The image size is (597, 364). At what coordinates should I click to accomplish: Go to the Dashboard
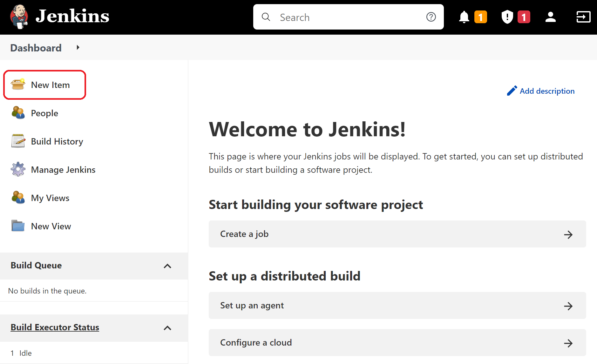click(36, 48)
